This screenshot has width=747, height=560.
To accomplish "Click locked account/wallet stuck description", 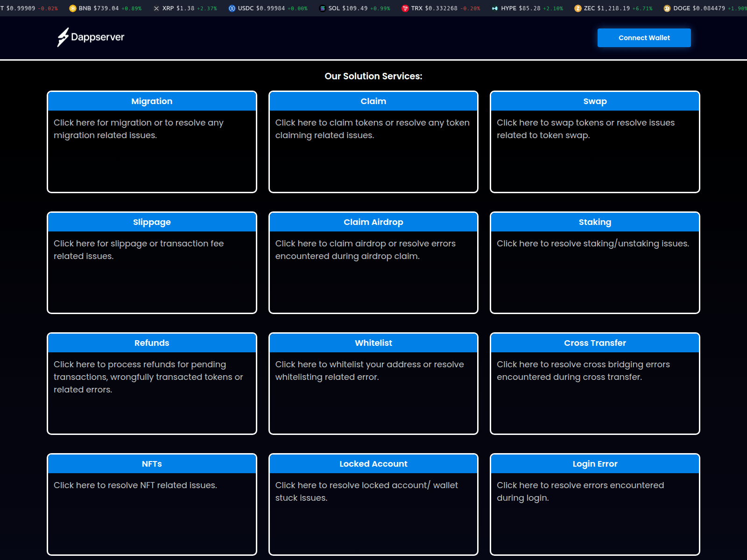I will pyautogui.click(x=366, y=491).
